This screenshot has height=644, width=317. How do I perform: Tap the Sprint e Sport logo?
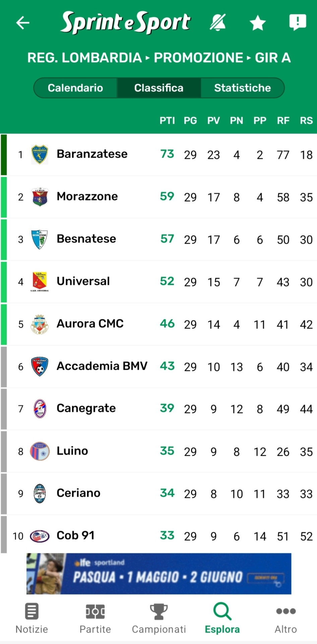tap(125, 22)
